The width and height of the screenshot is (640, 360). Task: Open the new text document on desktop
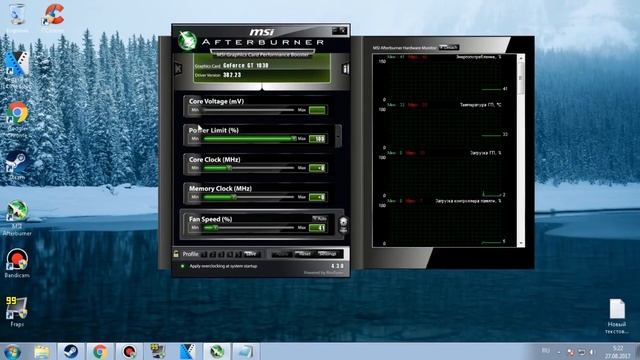click(x=617, y=316)
